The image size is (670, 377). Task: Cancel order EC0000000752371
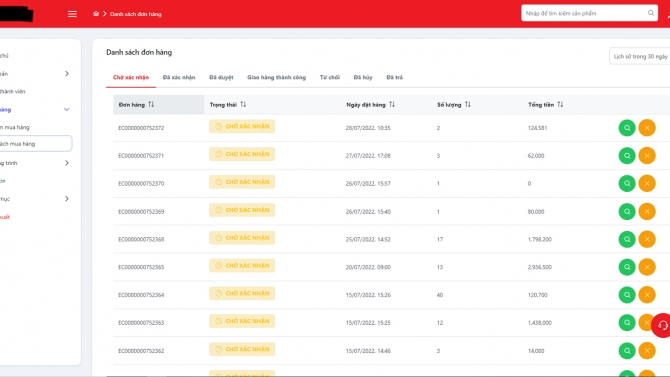pos(647,156)
